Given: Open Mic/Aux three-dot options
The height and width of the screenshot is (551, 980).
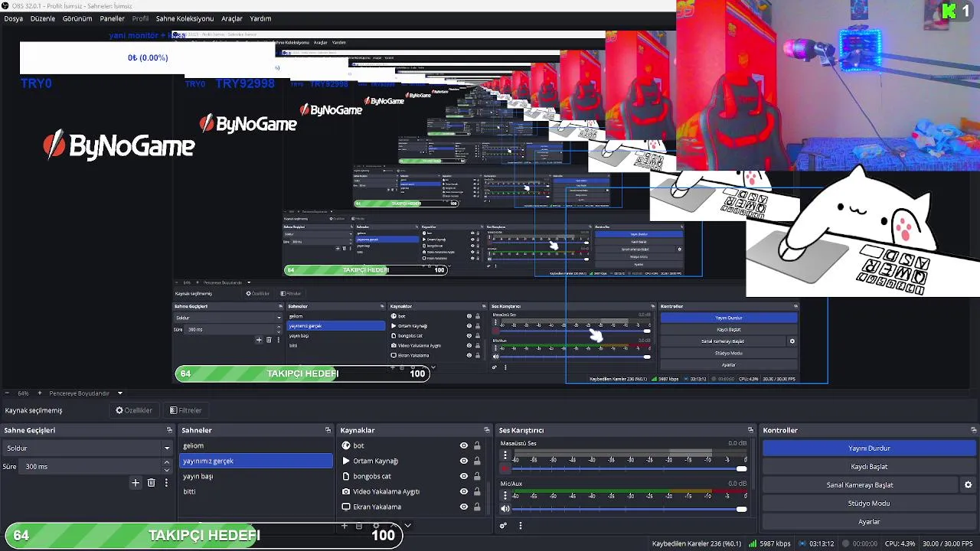Looking at the screenshot, I should click(505, 496).
